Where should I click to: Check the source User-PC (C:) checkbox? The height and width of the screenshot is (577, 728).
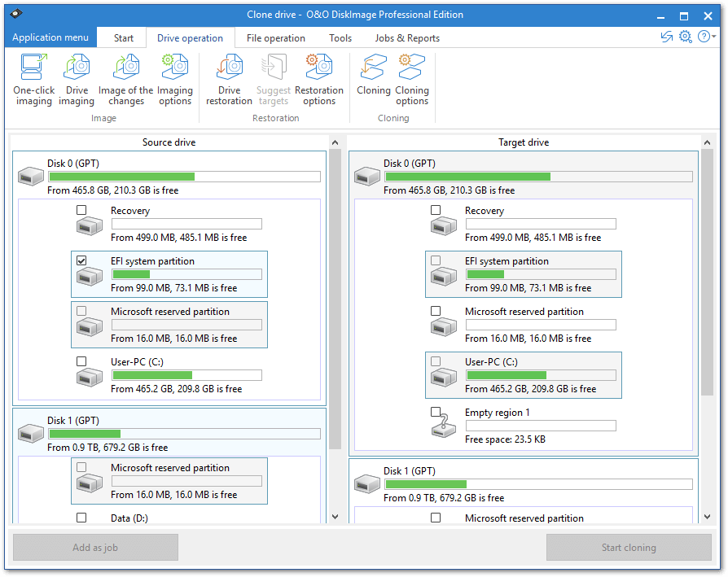tap(81, 361)
